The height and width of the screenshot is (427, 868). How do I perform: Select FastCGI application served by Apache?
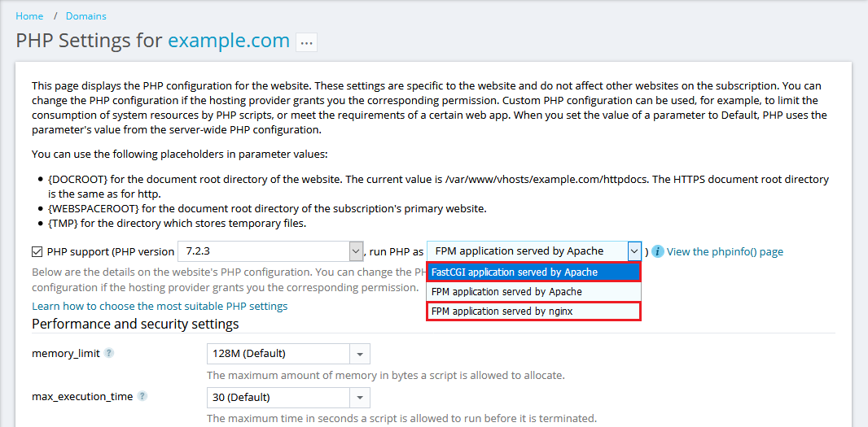click(533, 272)
